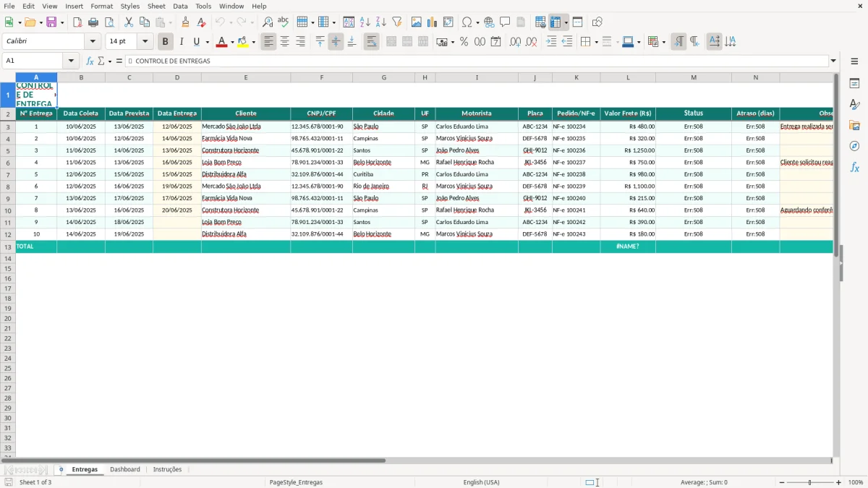This screenshot has width=868, height=488.
Task: Click the column F header
Action: (321, 77)
